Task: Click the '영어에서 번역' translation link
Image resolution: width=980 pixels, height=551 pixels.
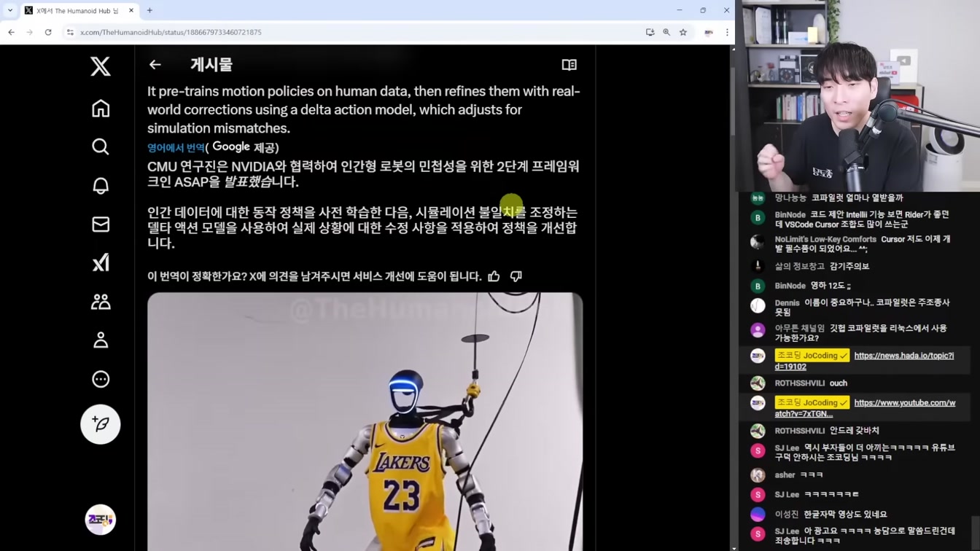Action: click(x=176, y=147)
